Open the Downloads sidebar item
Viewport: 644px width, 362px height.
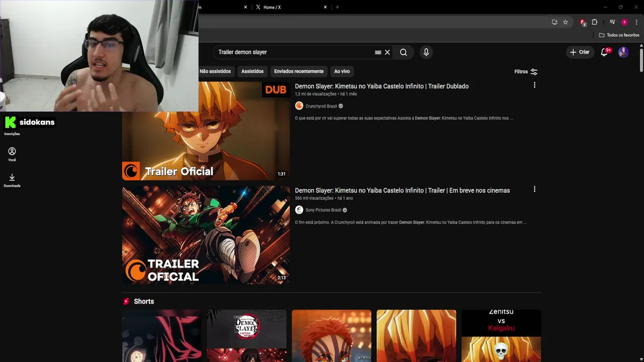coord(12,180)
